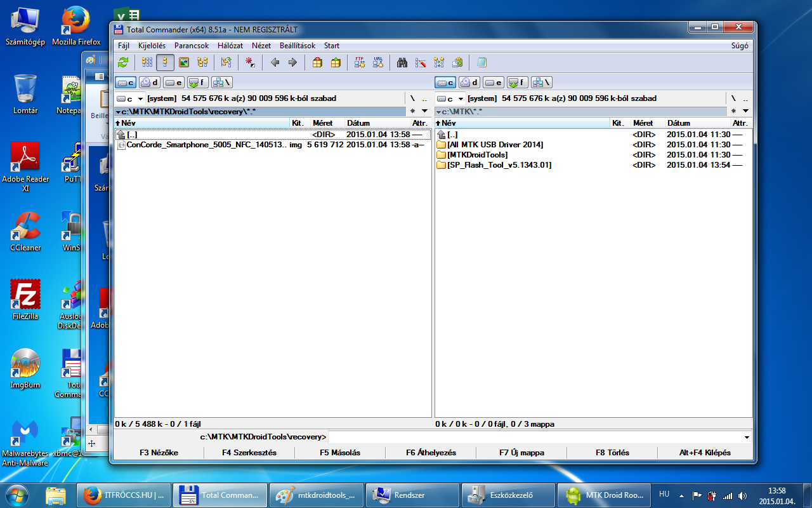
Task: Select the MTKDroidTools folder in right panel
Action: (x=477, y=155)
